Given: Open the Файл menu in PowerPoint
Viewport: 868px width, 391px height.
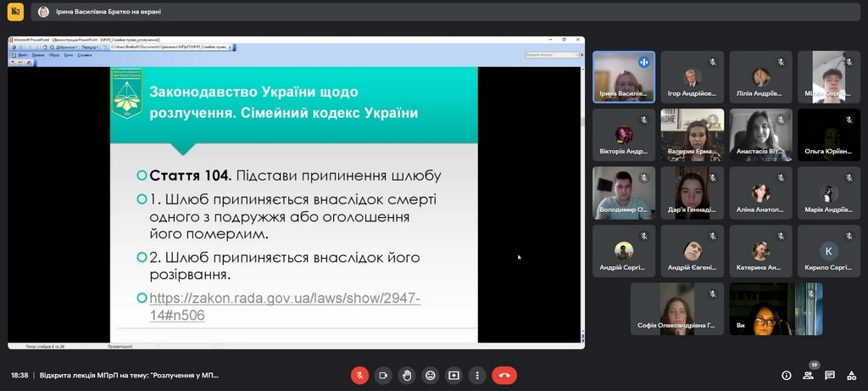Looking at the screenshot, I should click(23, 55).
